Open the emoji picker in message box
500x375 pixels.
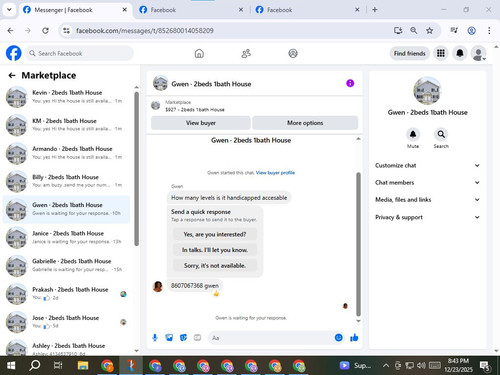pos(338,338)
